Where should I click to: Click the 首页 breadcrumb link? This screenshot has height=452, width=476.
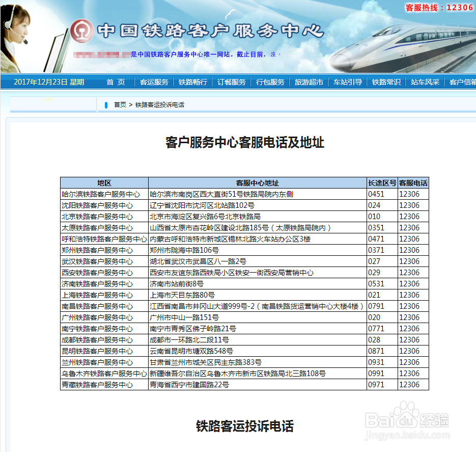(120, 105)
